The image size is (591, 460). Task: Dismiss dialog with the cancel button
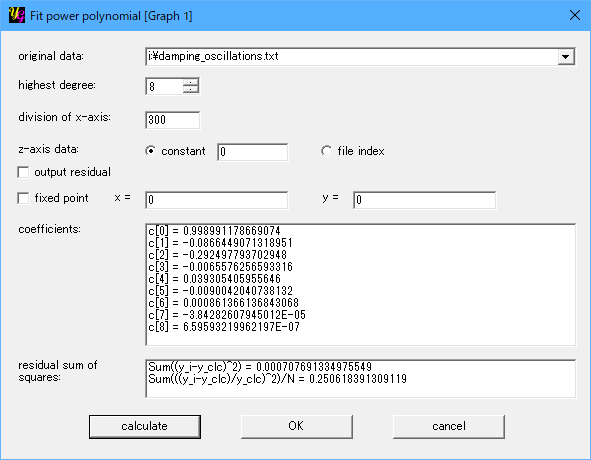point(449,427)
